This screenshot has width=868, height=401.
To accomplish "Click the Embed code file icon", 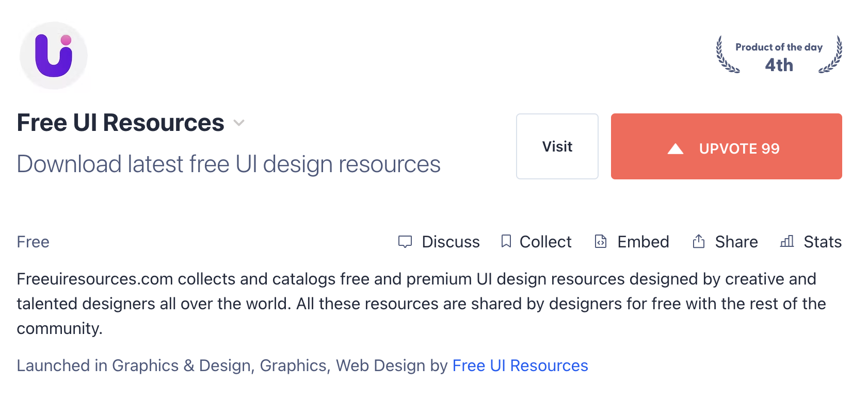I will point(601,241).
